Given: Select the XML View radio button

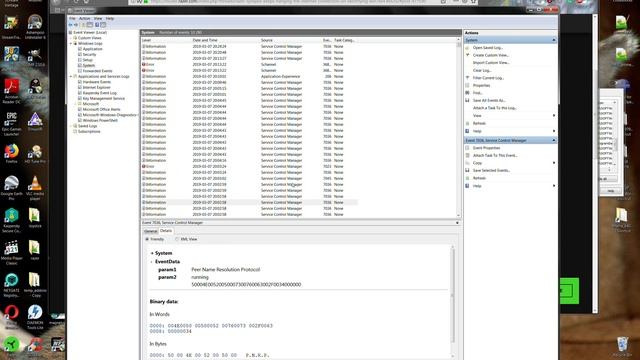Looking at the screenshot, I should (177, 239).
